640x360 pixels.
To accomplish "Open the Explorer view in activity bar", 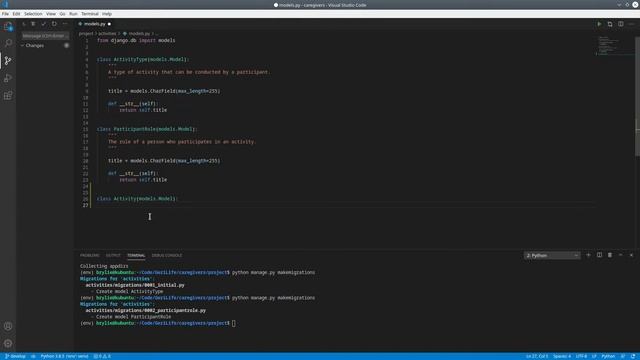I will (x=8, y=27).
